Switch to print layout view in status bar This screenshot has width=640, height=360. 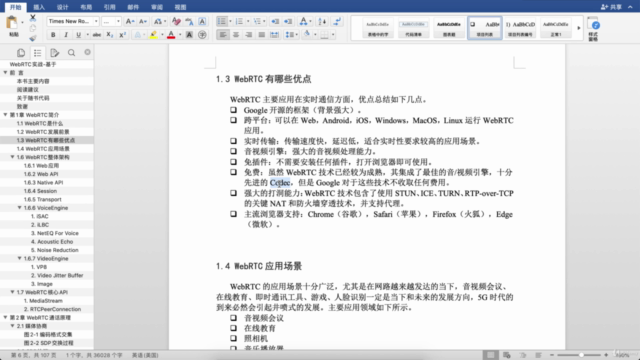click(x=490, y=355)
